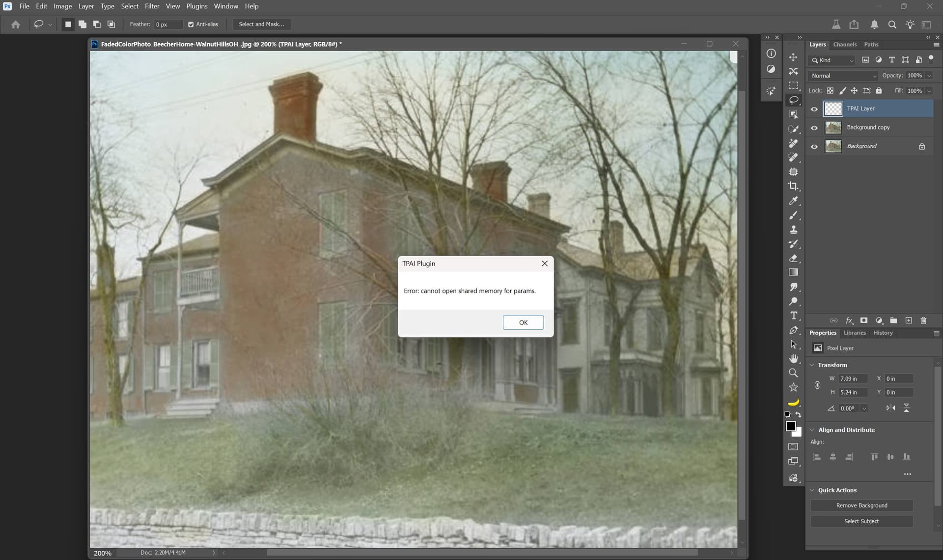943x560 pixels.
Task: Collapse the Transform section
Action: (812, 365)
